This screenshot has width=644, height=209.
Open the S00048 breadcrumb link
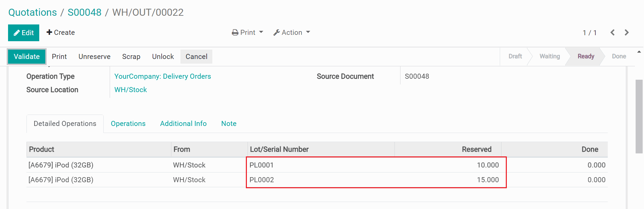coord(85,12)
